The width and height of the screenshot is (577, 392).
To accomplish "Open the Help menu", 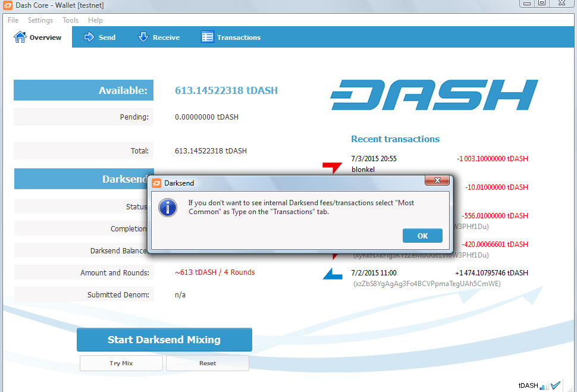I will [x=95, y=20].
